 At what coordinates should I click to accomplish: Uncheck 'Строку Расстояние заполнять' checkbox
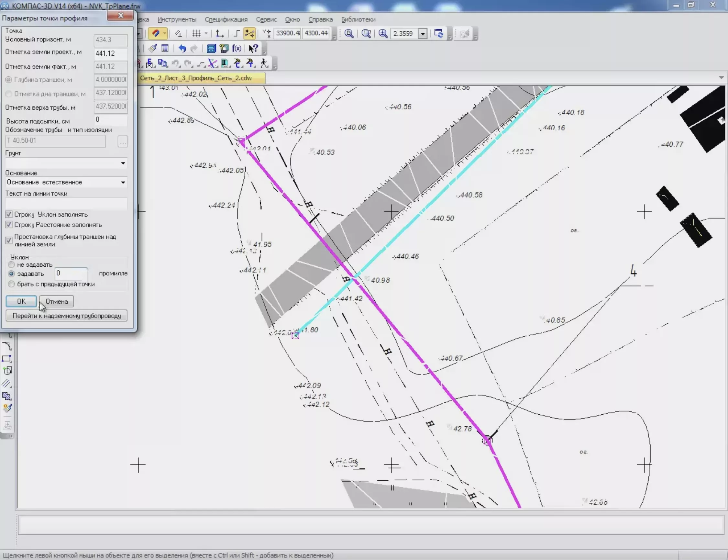pyautogui.click(x=9, y=225)
